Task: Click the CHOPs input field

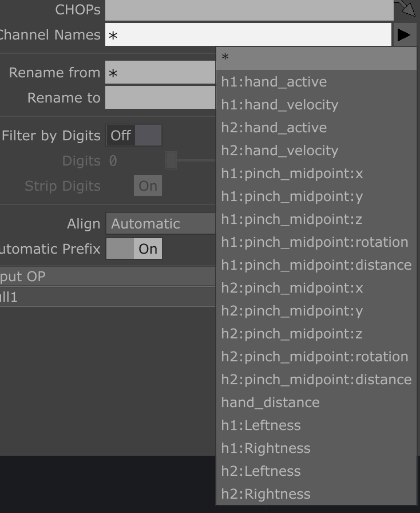Action: [x=248, y=9]
